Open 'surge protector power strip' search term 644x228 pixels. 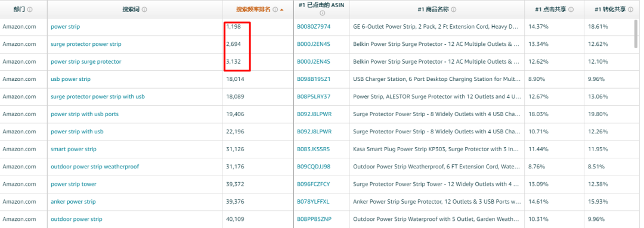click(86, 44)
